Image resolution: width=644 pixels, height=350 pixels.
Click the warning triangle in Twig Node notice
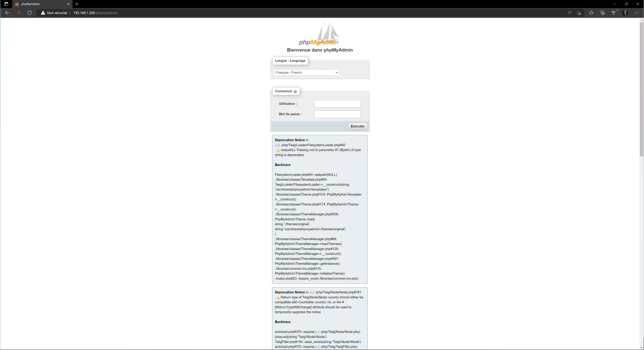pos(277,298)
